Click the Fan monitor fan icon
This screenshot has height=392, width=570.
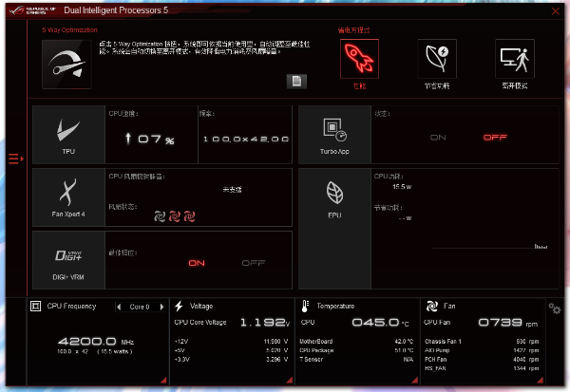(432, 307)
